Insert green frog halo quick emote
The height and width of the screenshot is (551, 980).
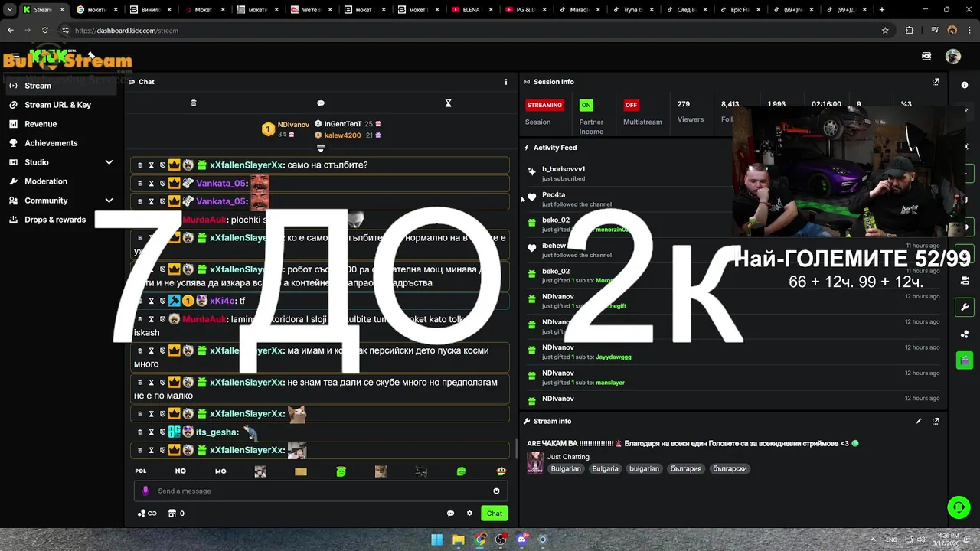[341, 471]
